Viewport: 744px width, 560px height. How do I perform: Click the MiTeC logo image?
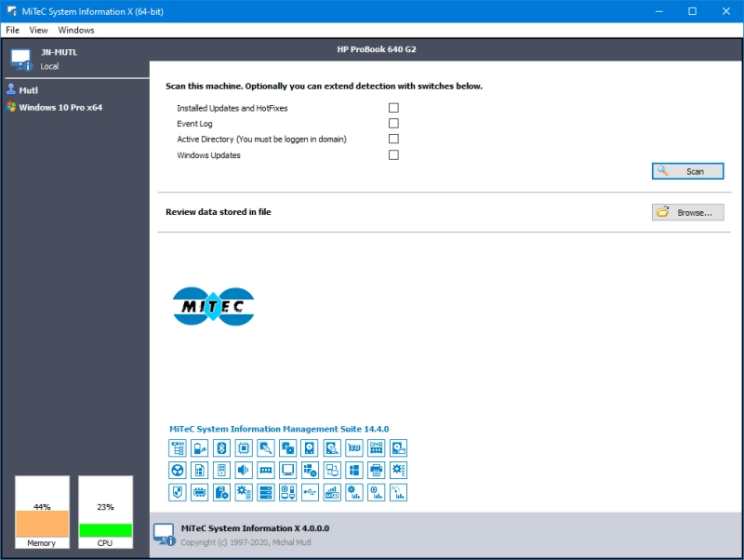(x=214, y=307)
